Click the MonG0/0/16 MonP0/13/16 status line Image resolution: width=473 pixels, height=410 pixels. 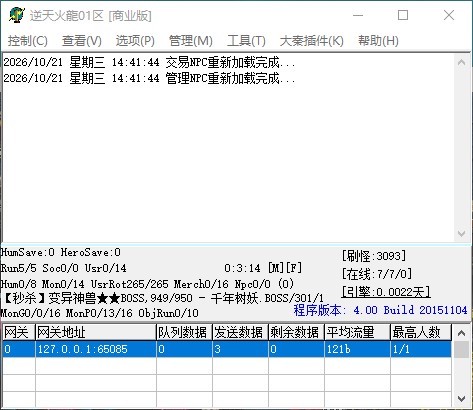pos(99,313)
